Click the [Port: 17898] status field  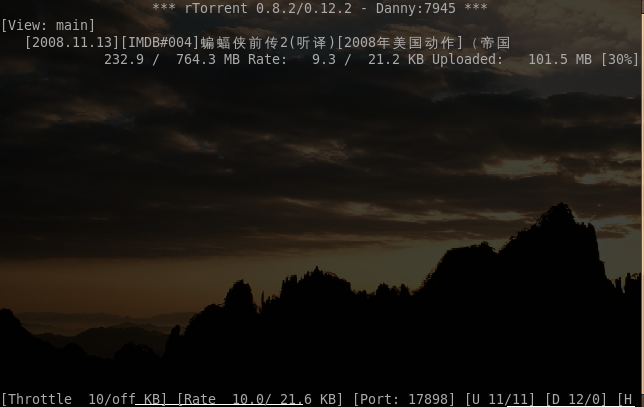(404, 399)
